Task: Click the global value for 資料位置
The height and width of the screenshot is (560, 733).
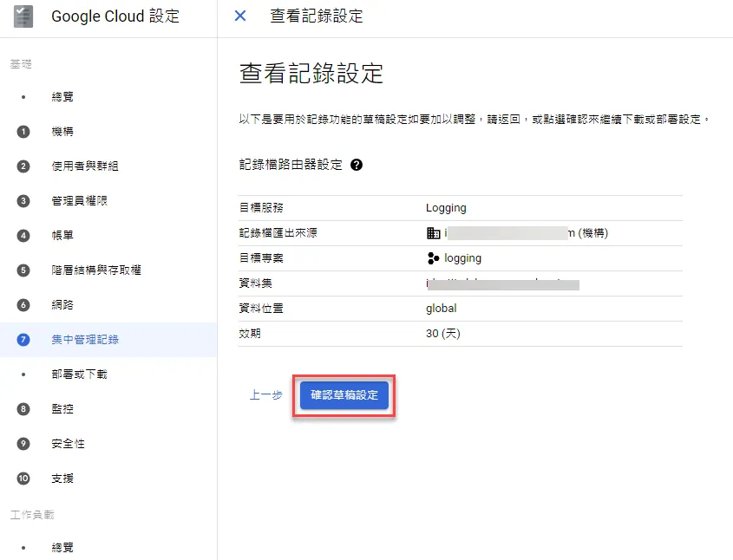Action: [442, 309]
